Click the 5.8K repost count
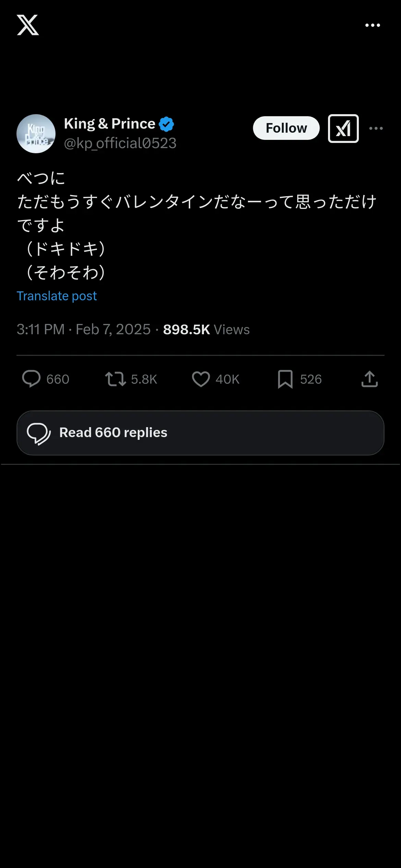The height and width of the screenshot is (868, 401). pyautogui.click(x=144, y=379)
